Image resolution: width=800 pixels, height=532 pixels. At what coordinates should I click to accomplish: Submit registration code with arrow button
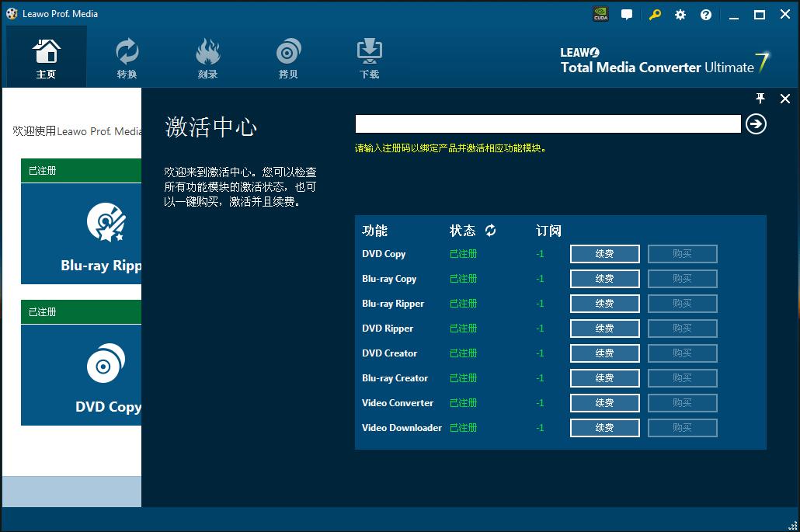point(756,124)
